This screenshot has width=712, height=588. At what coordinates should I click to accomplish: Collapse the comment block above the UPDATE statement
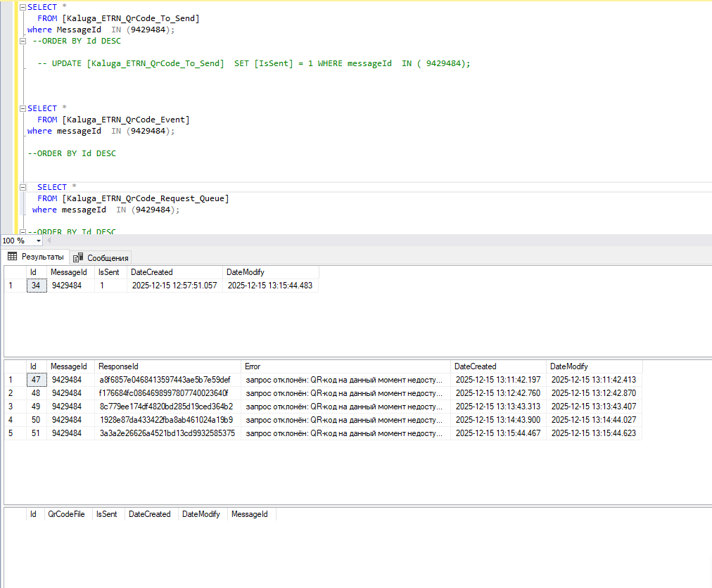(x=23, y=41)
